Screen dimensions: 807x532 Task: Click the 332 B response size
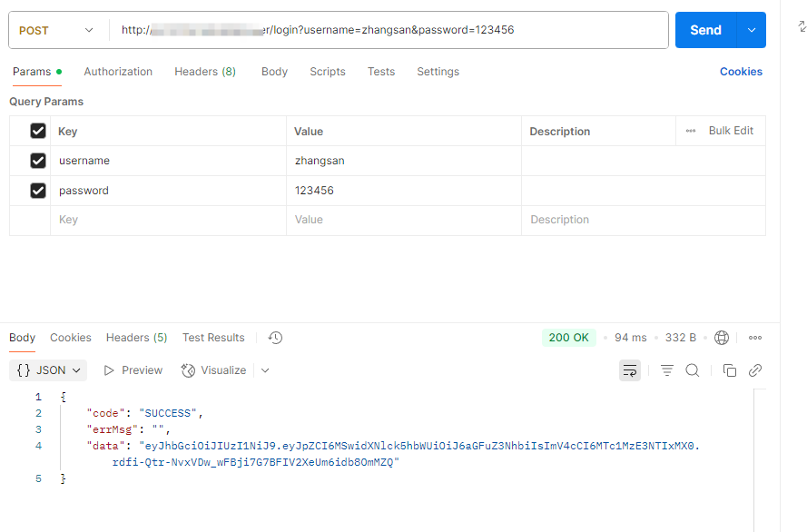click(681, 338)
